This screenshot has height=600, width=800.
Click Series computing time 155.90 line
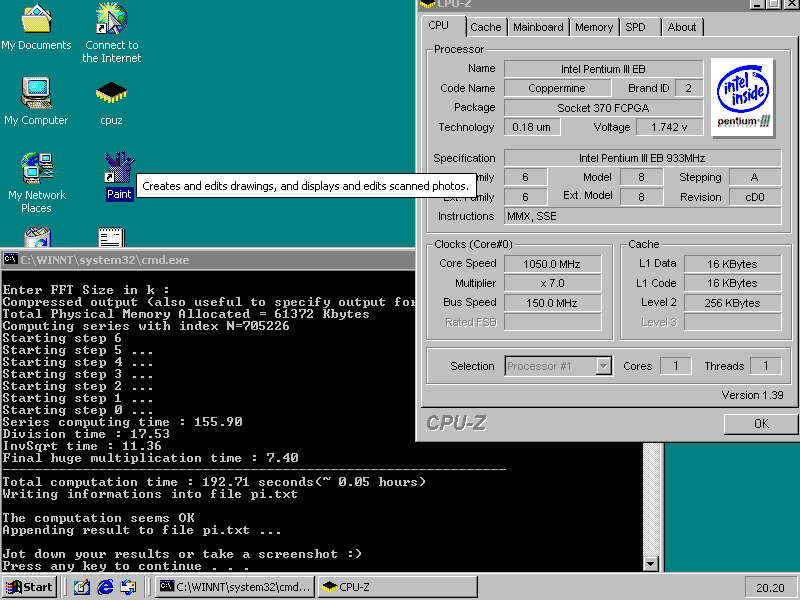click(x=122, y=422)
